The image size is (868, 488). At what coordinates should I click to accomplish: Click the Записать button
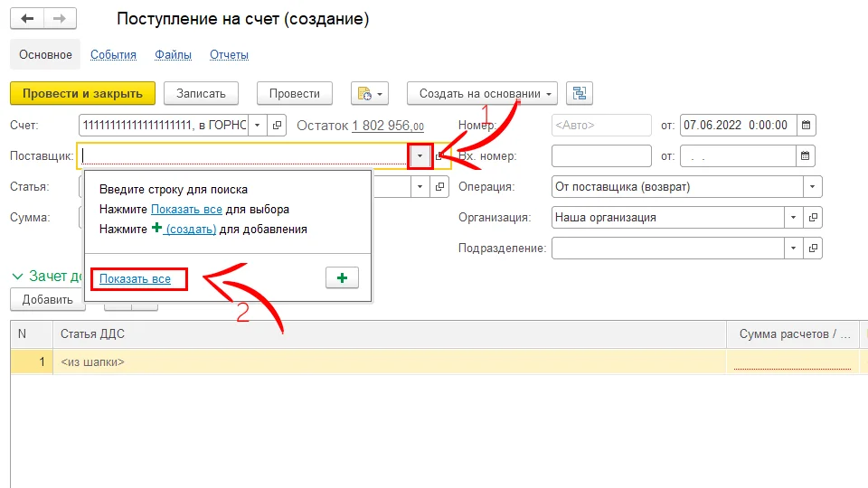coord(207,93)
